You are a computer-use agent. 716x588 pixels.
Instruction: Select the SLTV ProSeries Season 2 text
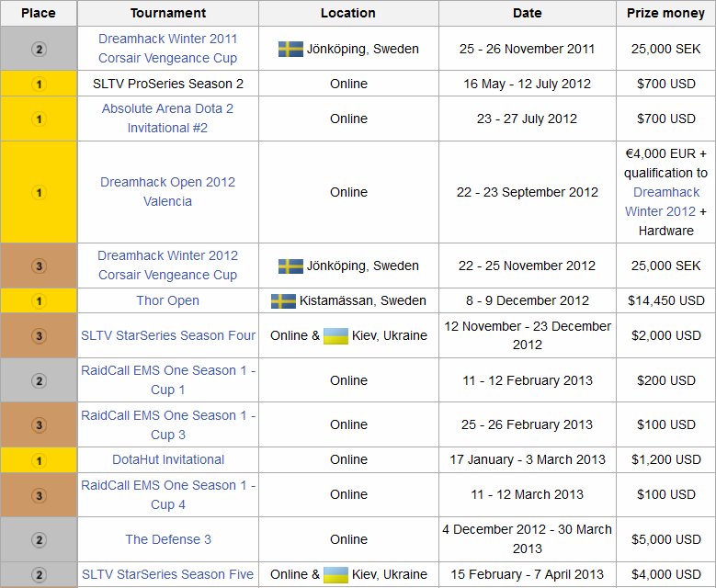click(x=168, y=84)
